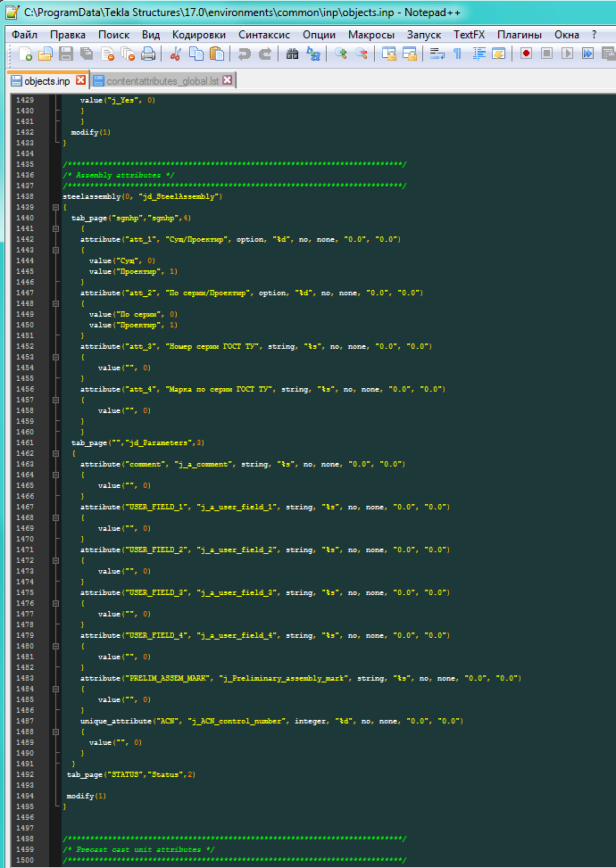The image size is (616, 868).
Task: Open the Синтаксис menu
Action: pos(264,34)
